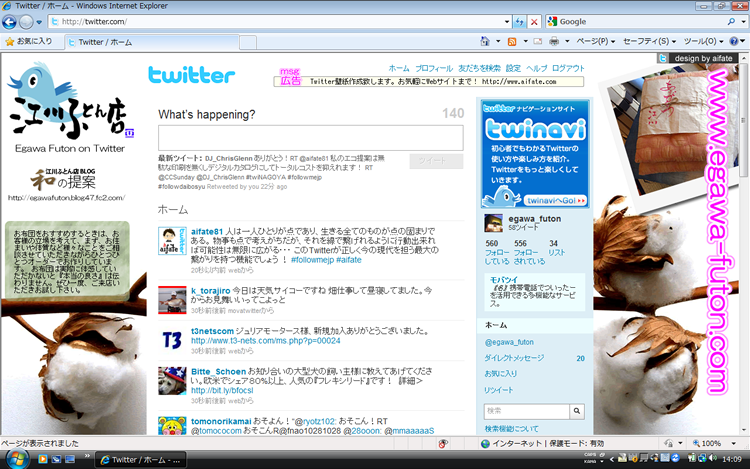
Task: Click the Home page icon in command bar
Action: [485, 42]
